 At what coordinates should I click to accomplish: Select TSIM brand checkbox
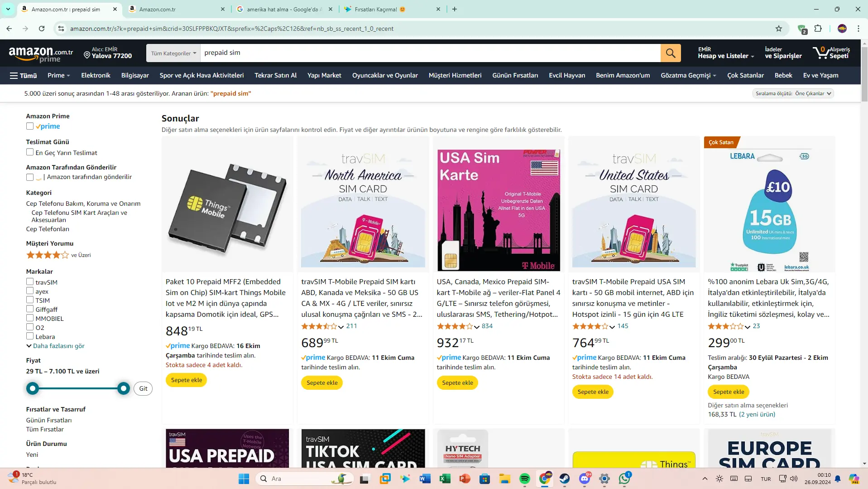click(x=30, y=300)
